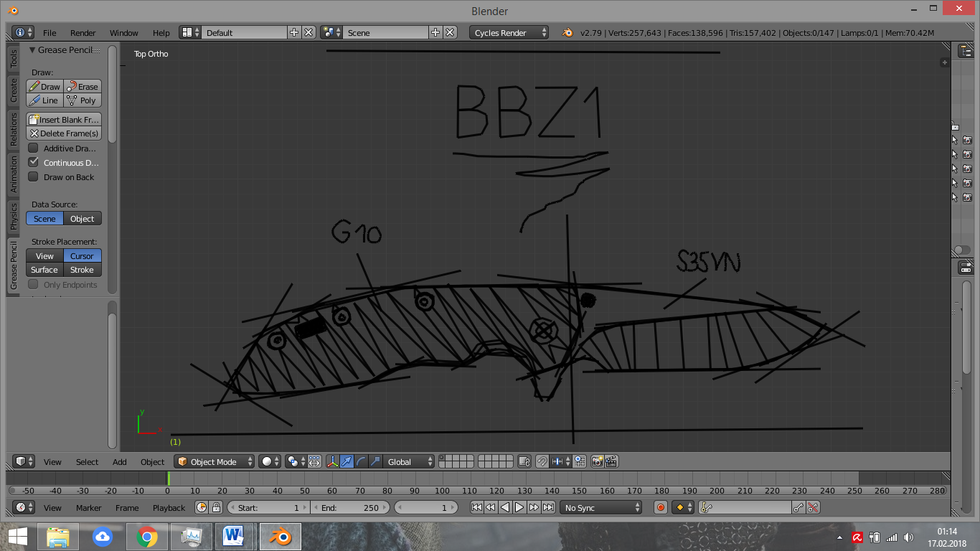Open the Physics shelf tab
This screenshot has width=980, height=551.
coord(13,216)
